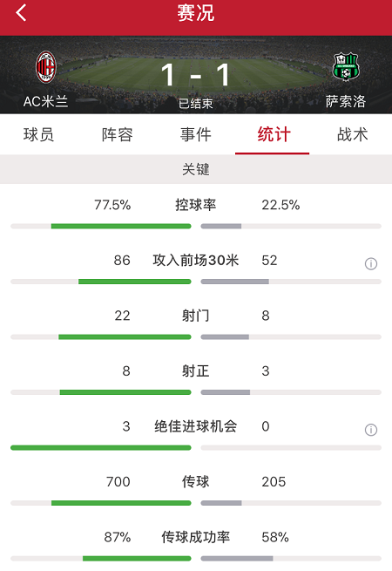Switch to the 球员 tab
The width and height of the screenshot is (392, 571).
pos(39,134)
